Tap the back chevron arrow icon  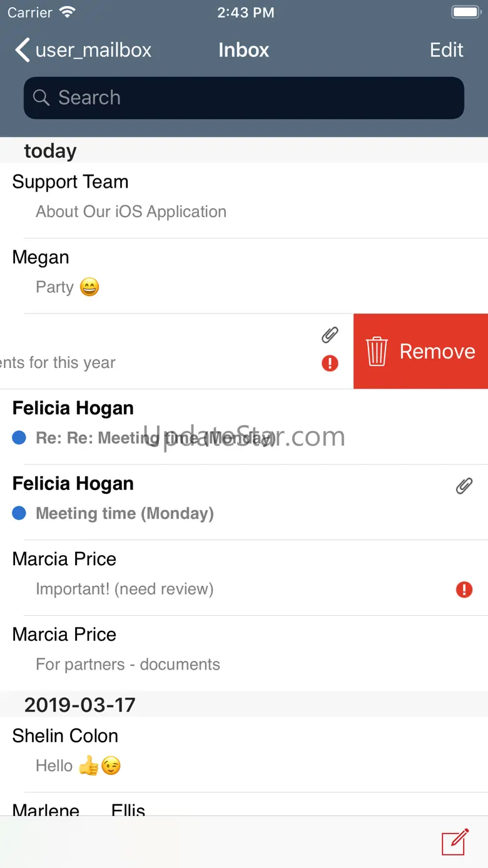tap(23, 50)
